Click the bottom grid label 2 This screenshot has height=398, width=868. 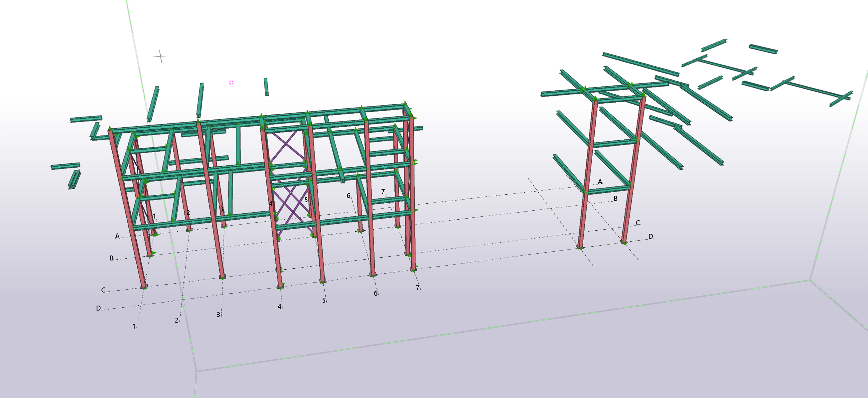177,321
